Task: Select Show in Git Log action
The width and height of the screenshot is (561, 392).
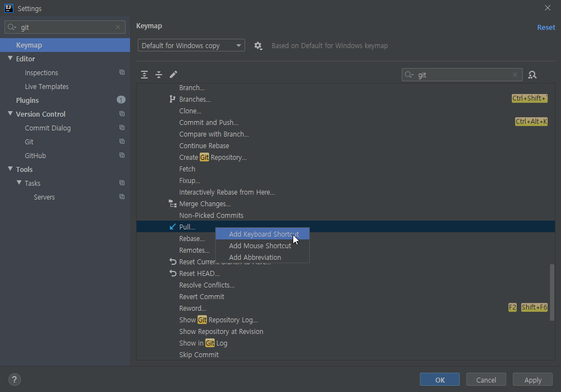Action: pos(346,343)
